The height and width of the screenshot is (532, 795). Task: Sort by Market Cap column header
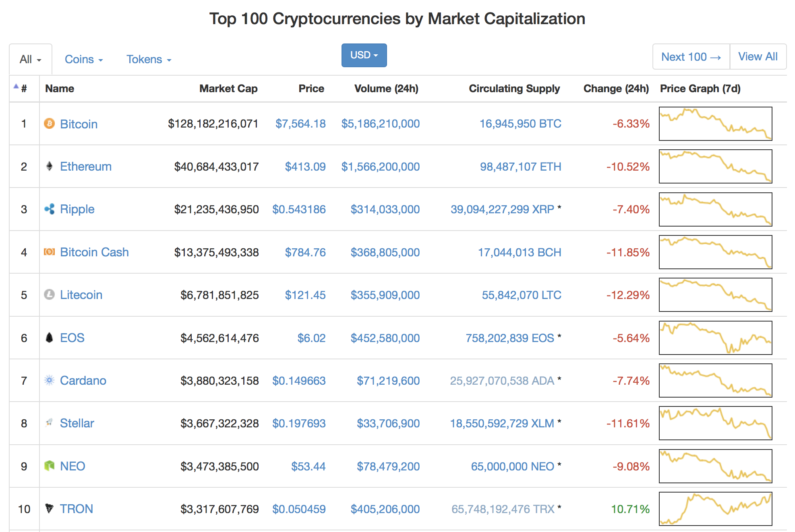pyautogui.click(x=228, y=89)
